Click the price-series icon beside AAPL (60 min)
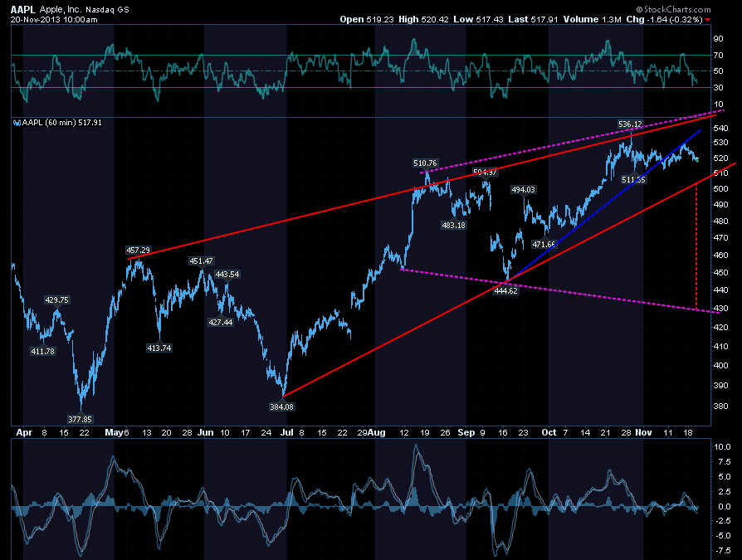This screenshot has width=742, height=560. 17,123
